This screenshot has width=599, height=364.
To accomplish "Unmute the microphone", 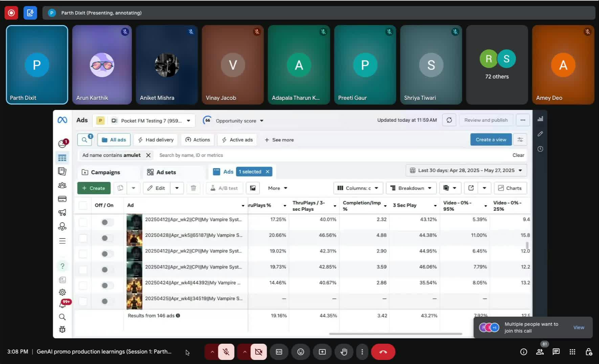I will coord(226,352).
